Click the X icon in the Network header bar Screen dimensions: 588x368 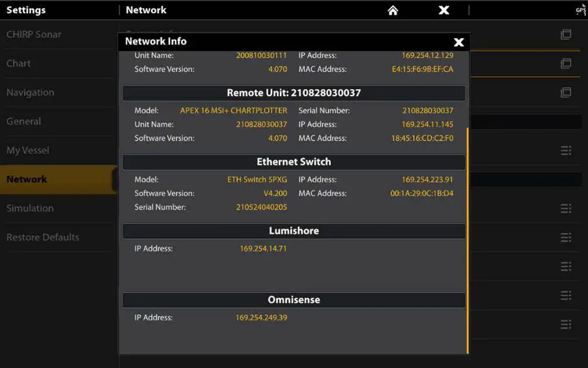[x=443, y=10]
